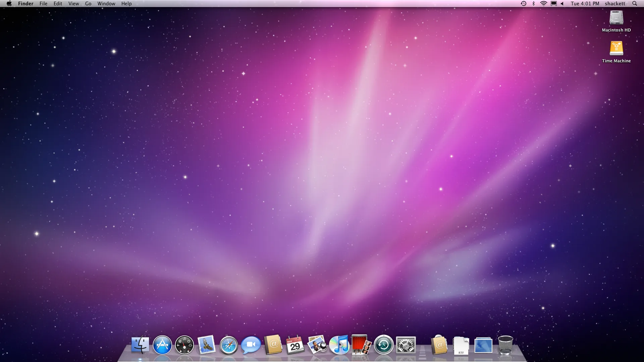
Task: Open the Trash in the Dock
Action: coord(506,345)
